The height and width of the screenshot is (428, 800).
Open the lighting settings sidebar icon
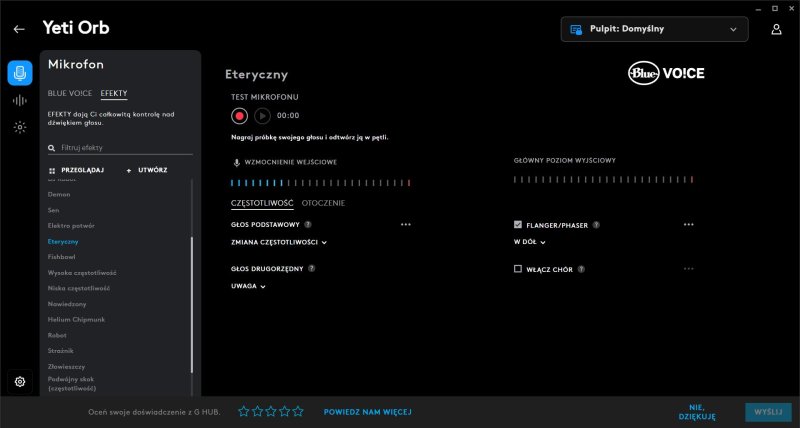[20, 127]
